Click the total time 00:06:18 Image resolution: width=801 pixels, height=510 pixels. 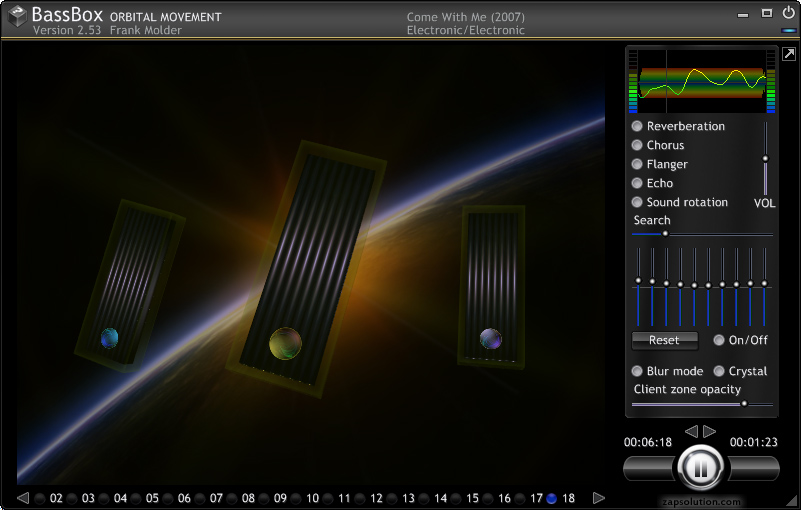click(x=647, y=442)
